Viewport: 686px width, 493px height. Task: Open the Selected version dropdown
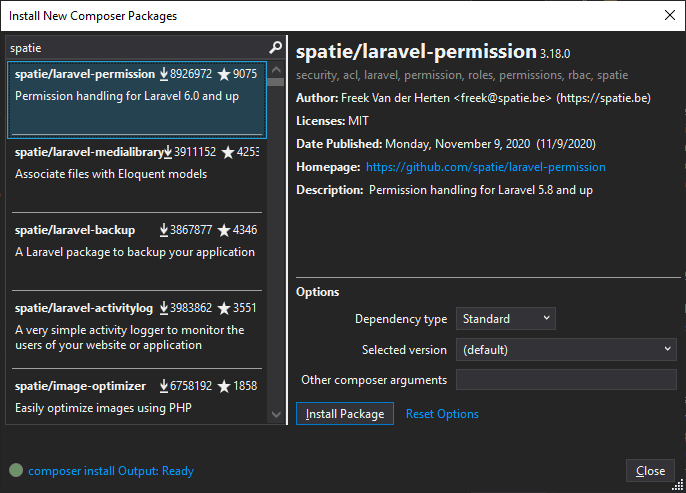point(566,350)
